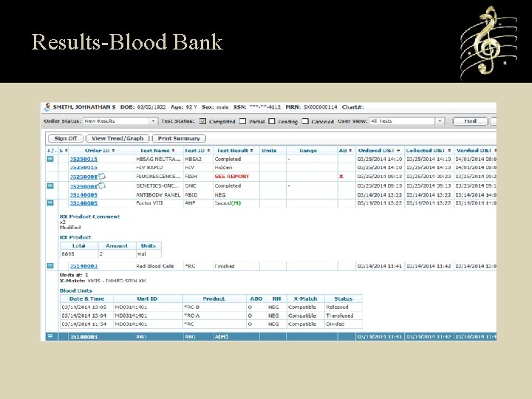The image size is (532, 399).
Task: Click the Status header in Blood Units table
Action: (344, 299)
